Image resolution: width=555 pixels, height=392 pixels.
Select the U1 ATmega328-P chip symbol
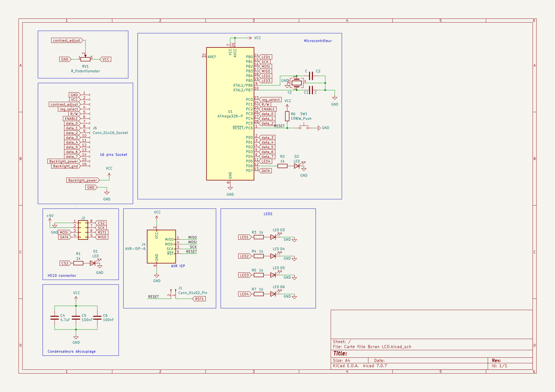[x=230, y=114]
